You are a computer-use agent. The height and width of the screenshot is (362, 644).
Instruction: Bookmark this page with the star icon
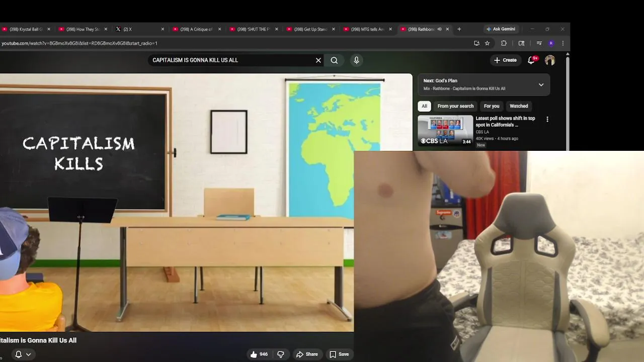pyautogui.click(x=487, y=43)
